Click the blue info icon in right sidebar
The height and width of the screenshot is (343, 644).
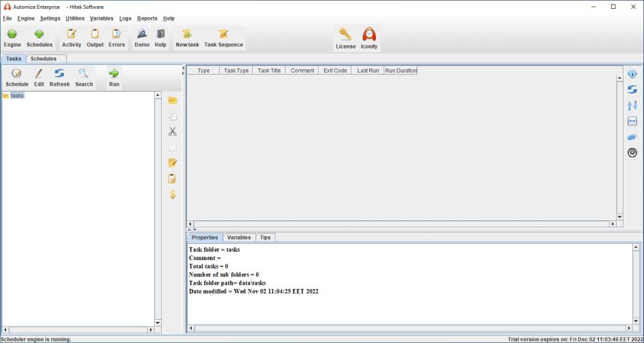[632, 75]
